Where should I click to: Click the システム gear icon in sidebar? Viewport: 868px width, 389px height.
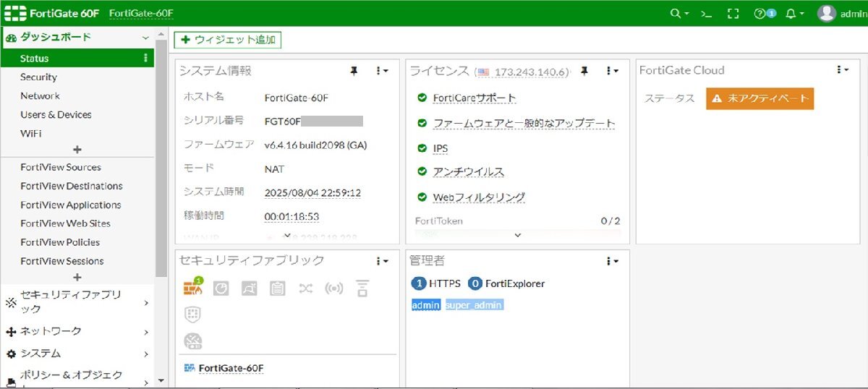(x=11, y=354)
